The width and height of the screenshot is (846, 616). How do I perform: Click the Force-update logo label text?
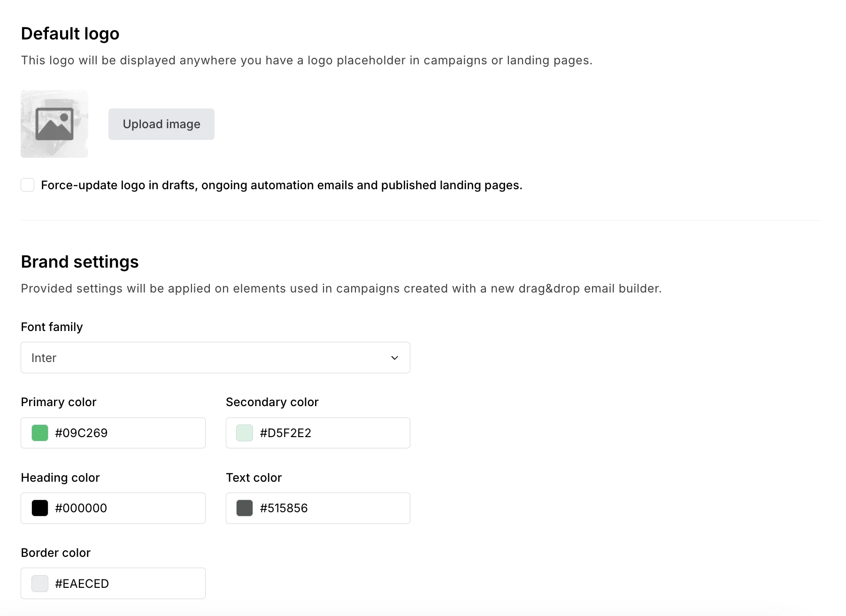pyautogui.click(x=281, y=185)
